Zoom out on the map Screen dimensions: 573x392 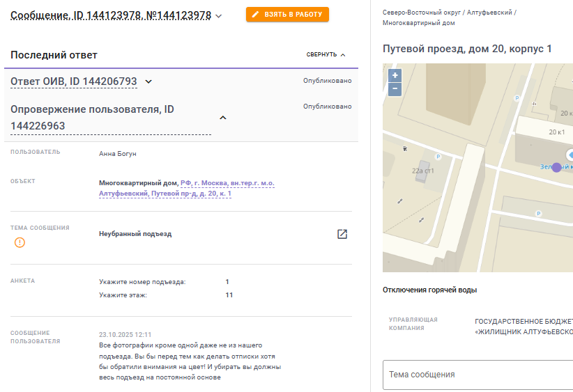[x=395, y=88]
